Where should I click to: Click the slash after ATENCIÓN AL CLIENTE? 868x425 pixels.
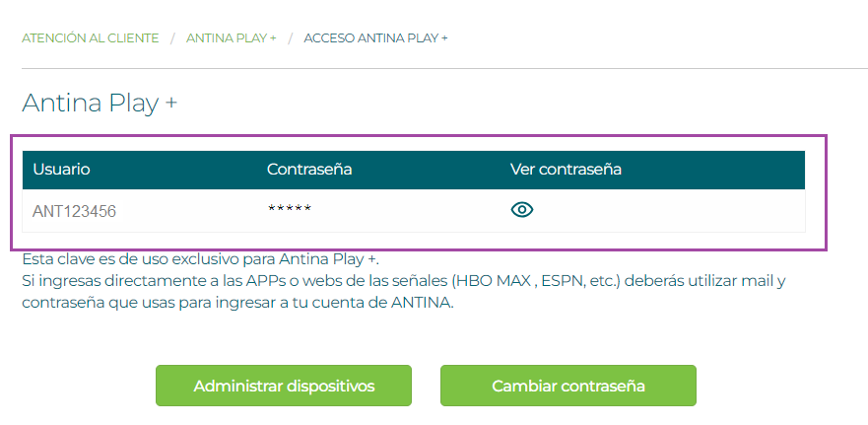pyautogui.click(x=172, y=37)
